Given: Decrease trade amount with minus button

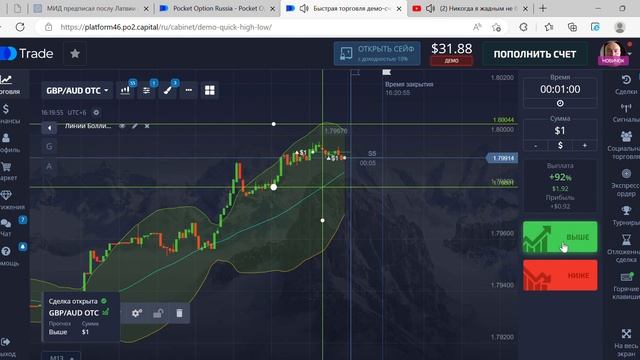Looking at the screenshot, I should [x=536, y=146].
